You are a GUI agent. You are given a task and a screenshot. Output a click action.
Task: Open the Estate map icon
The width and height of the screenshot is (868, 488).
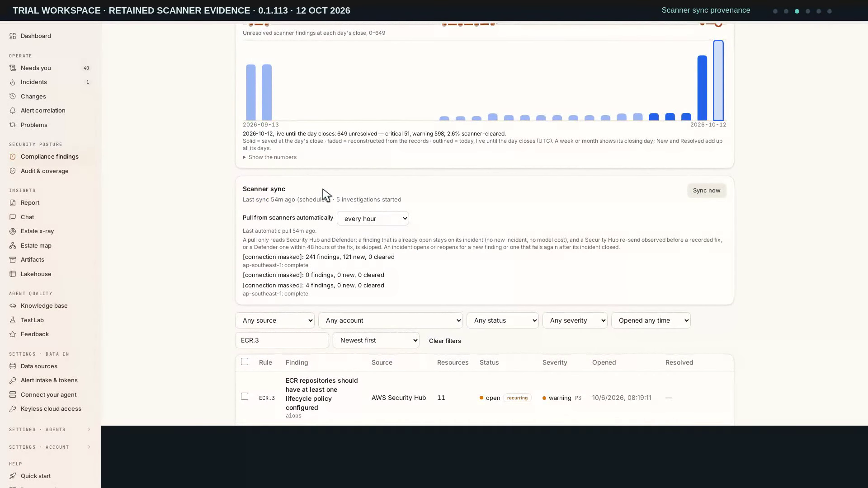13,246
